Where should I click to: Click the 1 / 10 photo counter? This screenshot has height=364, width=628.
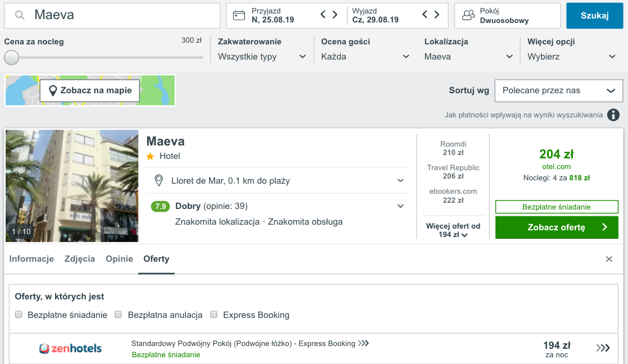point(21,231)
